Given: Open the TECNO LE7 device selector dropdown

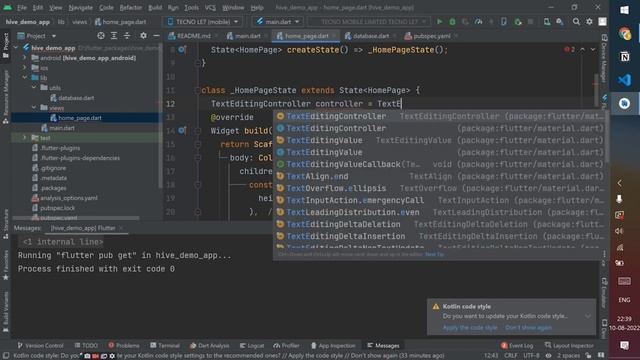Looking at the screenshot, I should click(203, 22).
